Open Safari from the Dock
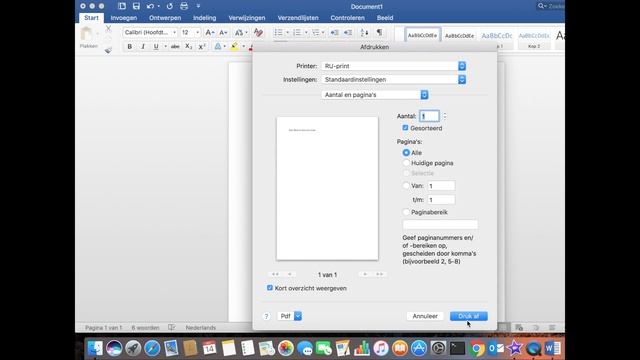640x360 pixels. [152, 348]
